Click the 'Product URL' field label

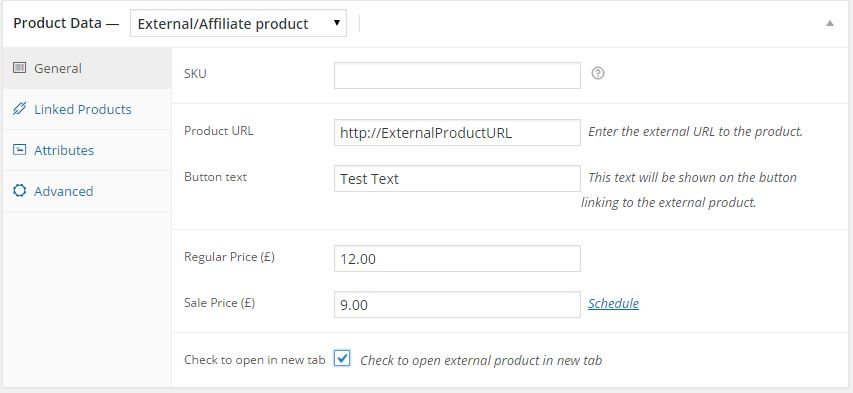[218, 131]
